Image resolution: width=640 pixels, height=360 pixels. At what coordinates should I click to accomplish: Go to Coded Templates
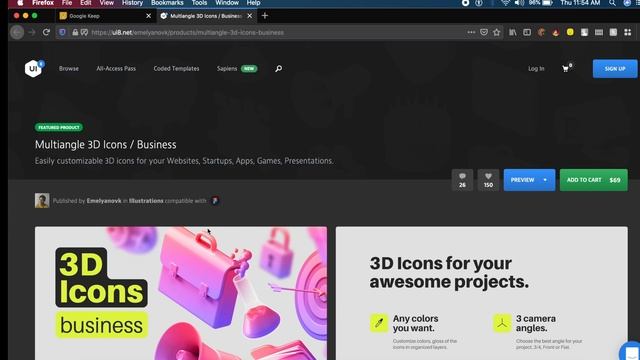(x=176, y=69)
